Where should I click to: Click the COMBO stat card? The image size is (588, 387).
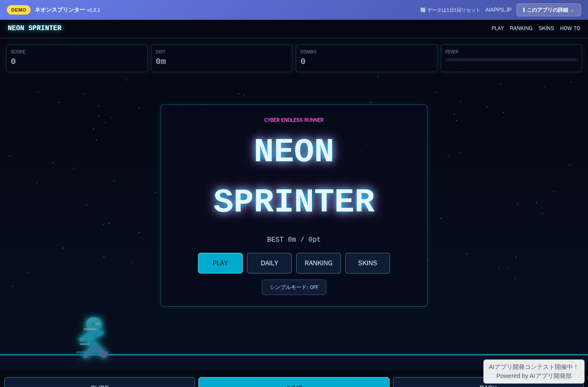tap(366, 58)
